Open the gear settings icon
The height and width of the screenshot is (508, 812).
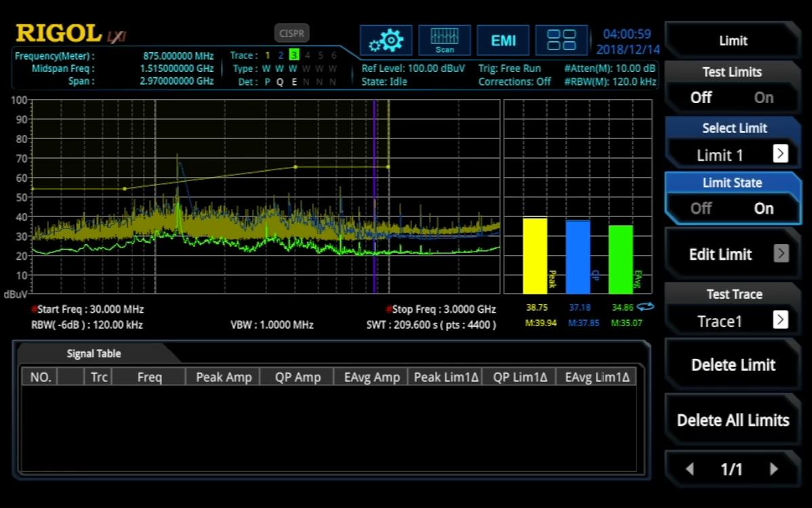(386, 40)
